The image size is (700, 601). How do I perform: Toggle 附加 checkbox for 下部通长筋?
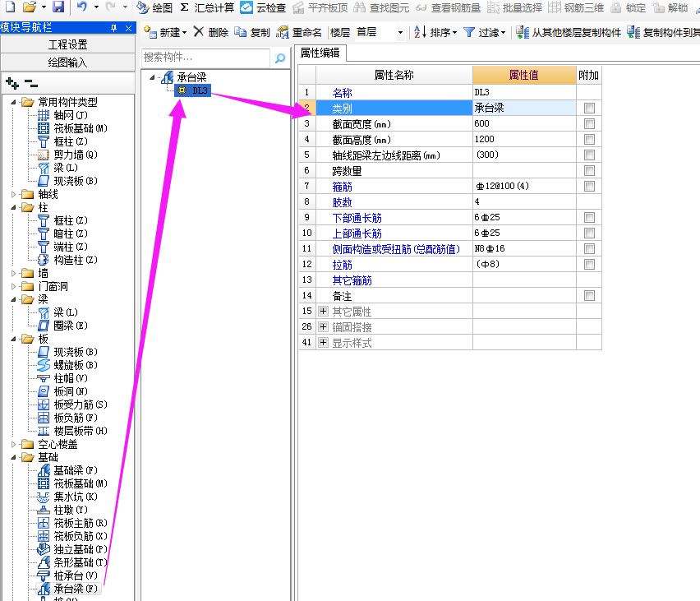click(589, 217)
